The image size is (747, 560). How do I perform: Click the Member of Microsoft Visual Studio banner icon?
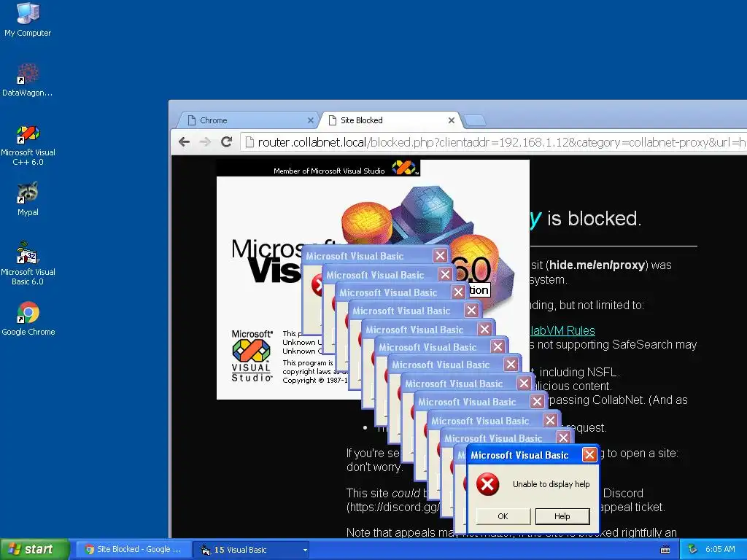coord(404,168)
